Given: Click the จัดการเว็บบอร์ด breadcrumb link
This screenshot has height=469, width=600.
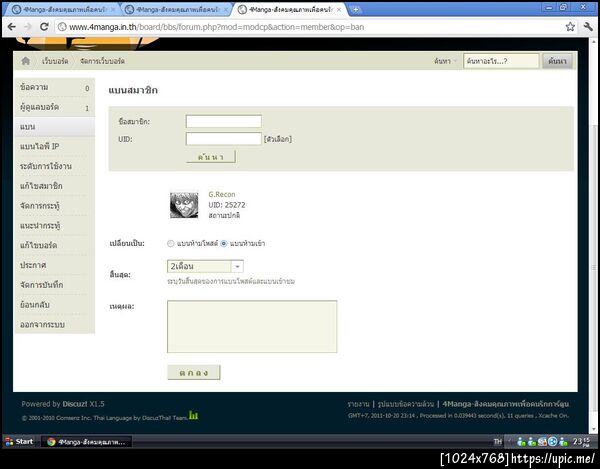Looking at the screenshot, I should pos(102,61).
